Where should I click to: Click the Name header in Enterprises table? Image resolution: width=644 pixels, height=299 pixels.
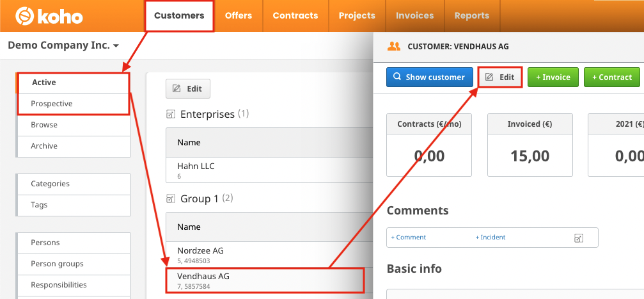(x=269, y=143)
